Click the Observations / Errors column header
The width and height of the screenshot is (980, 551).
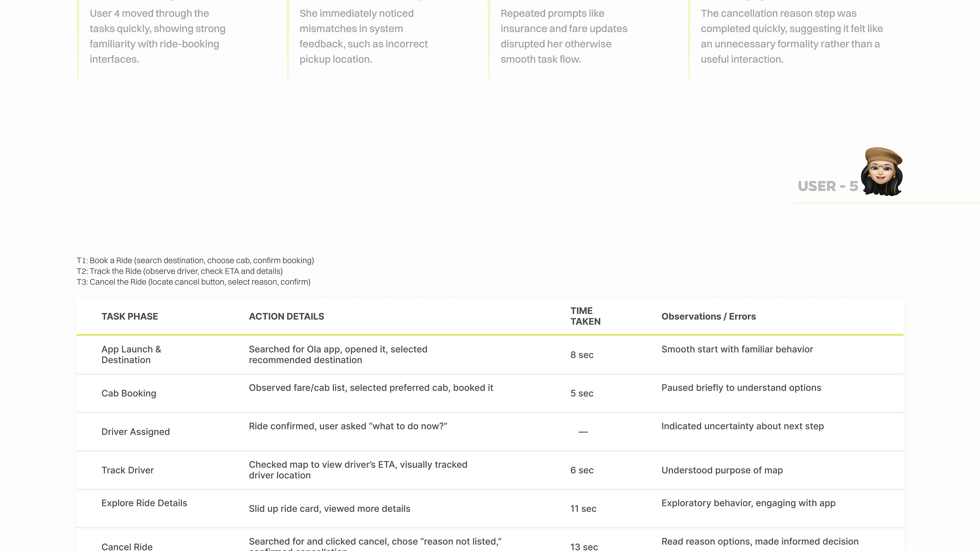point(708,316)
